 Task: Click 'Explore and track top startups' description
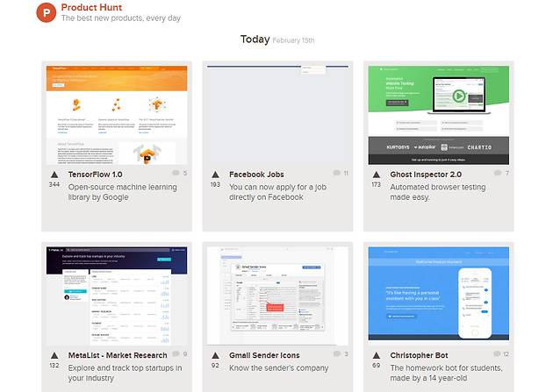pyautogui.click(x=126, y=373)
